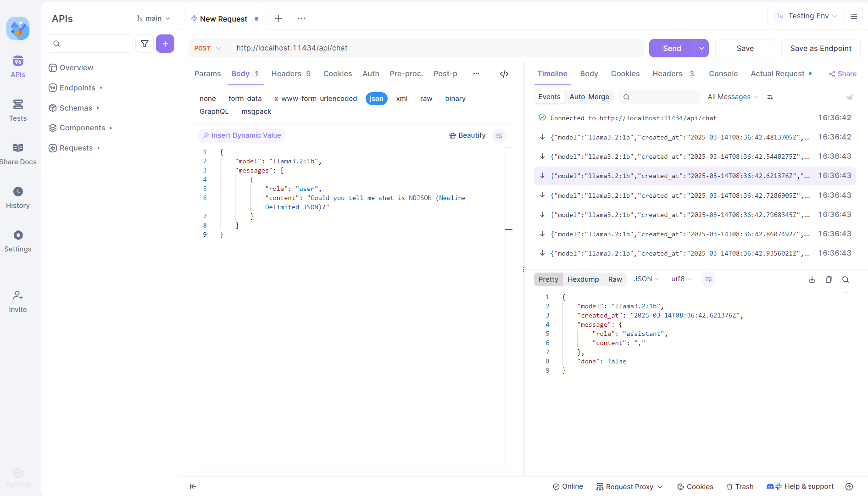Click the Save button
868x496 pixels.
pos(745,48)
